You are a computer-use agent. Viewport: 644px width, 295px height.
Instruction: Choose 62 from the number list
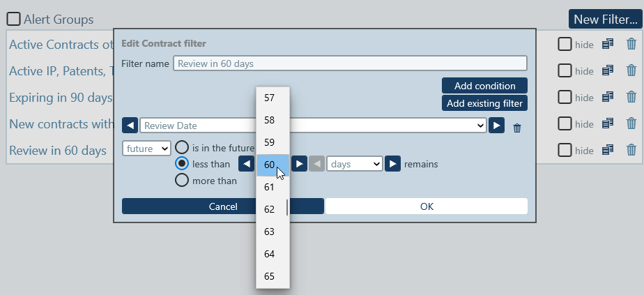tap(270, 209)
